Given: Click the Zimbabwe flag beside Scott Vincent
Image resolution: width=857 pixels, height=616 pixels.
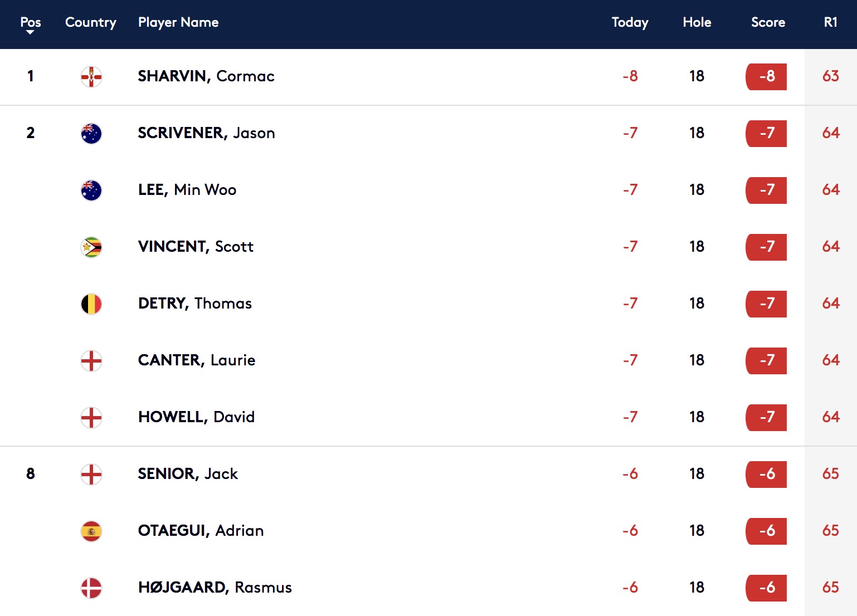Looking at the screenshot, I should coord(91,247).
